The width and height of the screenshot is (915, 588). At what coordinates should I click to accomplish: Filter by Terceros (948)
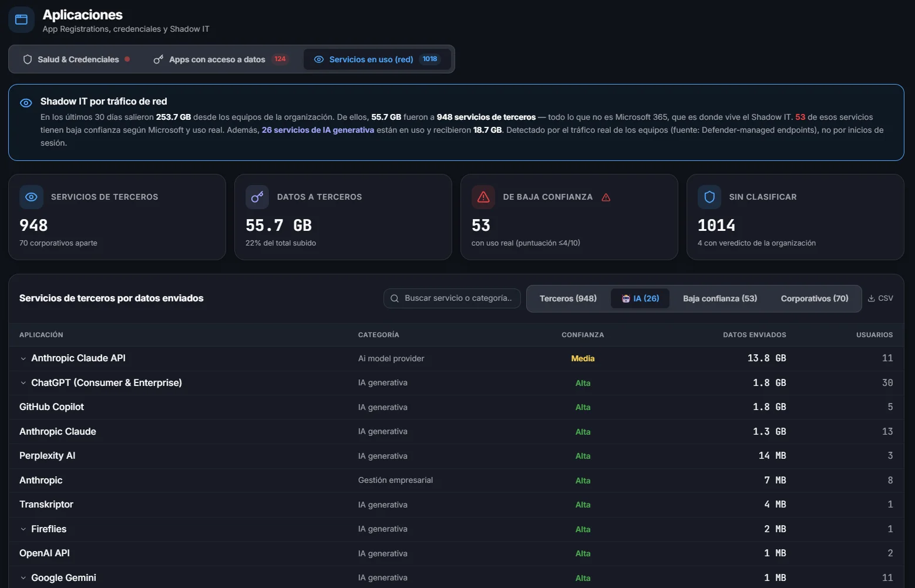[568, 298]
